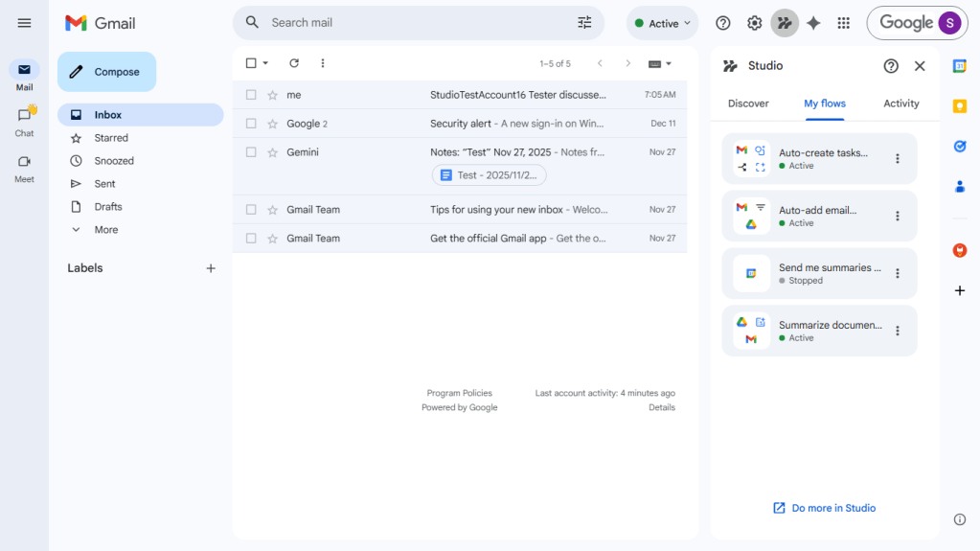Open the Active status dropdown
This screenshot has height=551, width=980.
point(663,23)
